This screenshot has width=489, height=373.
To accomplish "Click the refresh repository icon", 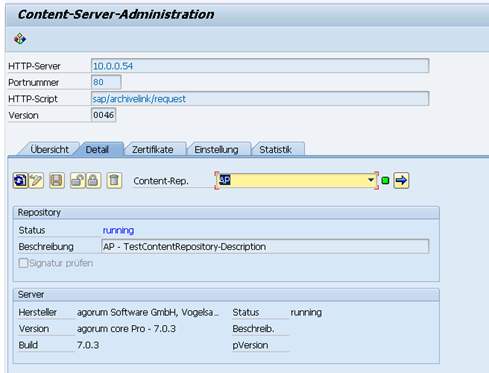I will (x=20, y=181).
